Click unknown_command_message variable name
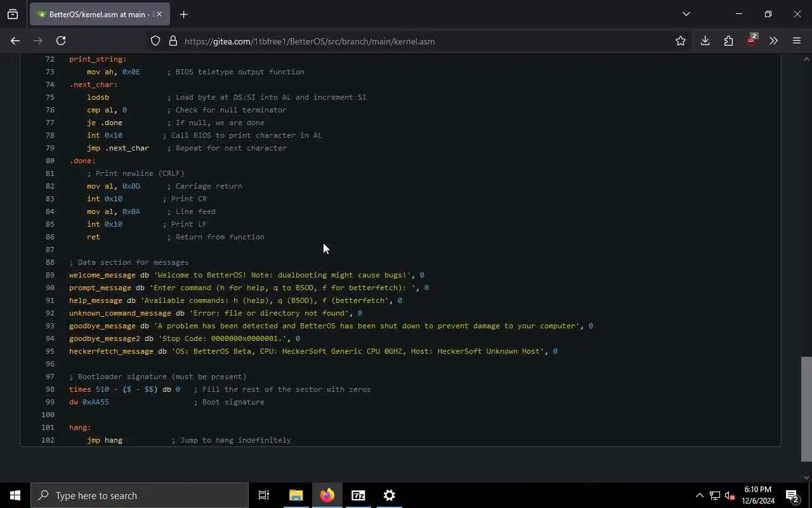 120,313
